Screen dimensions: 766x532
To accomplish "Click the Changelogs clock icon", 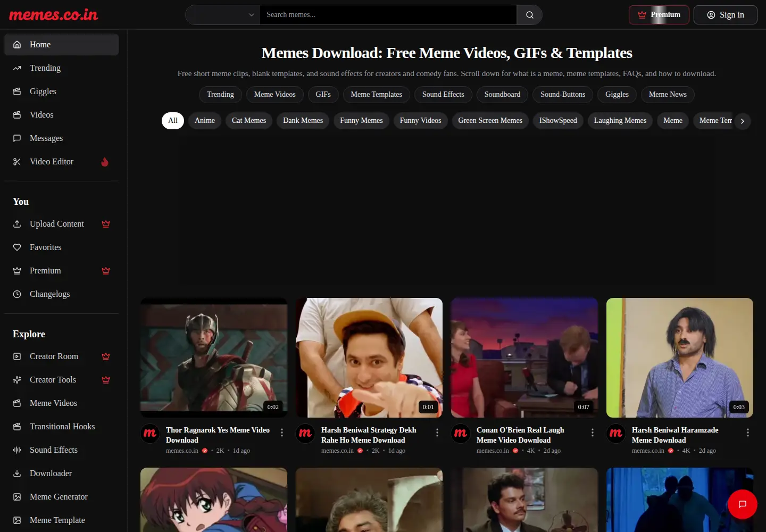I will pyautogui.click(x=17, y=294).
